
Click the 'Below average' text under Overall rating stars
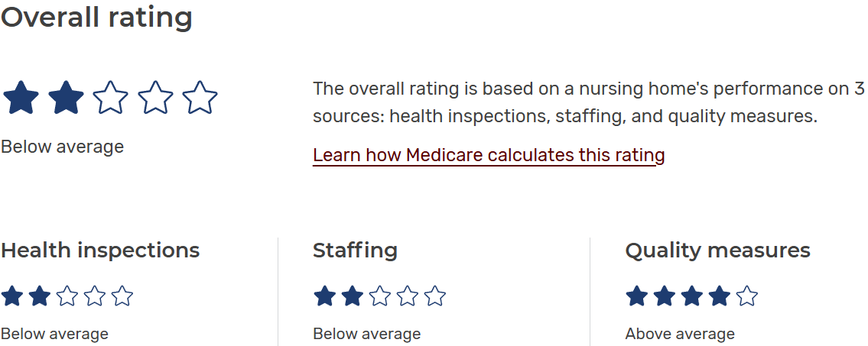click(x=62, y=147)
